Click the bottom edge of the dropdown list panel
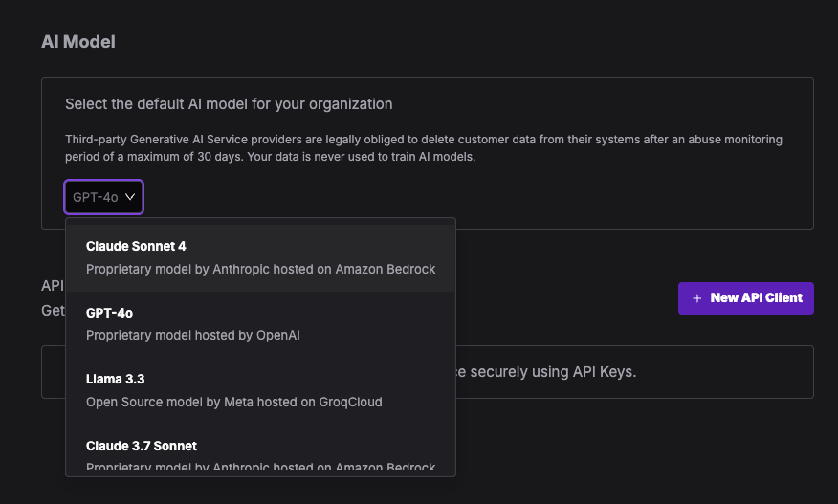Viewport: 838px width, 504px height. point(260,475)
